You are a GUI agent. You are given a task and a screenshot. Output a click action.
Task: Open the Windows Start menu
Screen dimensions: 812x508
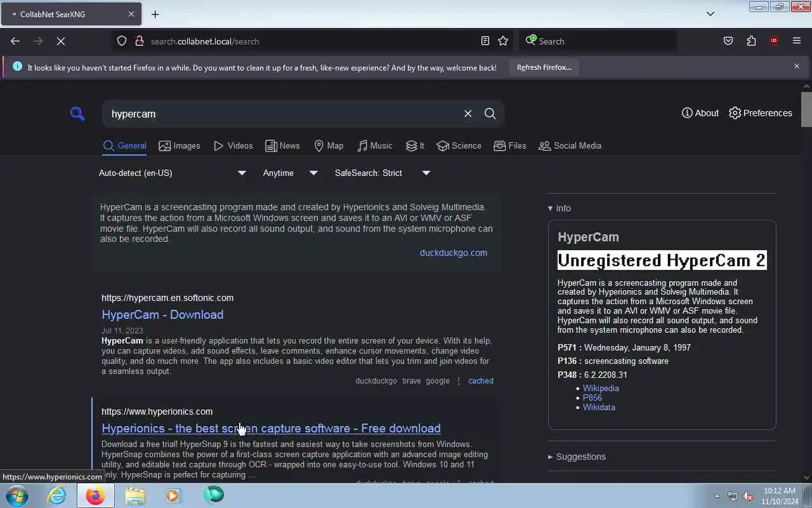click(x=17, y=495)
